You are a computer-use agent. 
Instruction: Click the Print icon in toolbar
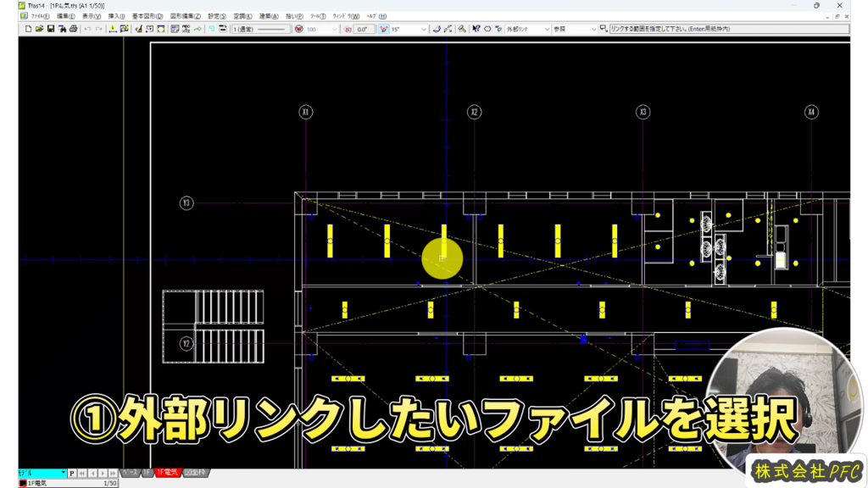click(73, 29)
